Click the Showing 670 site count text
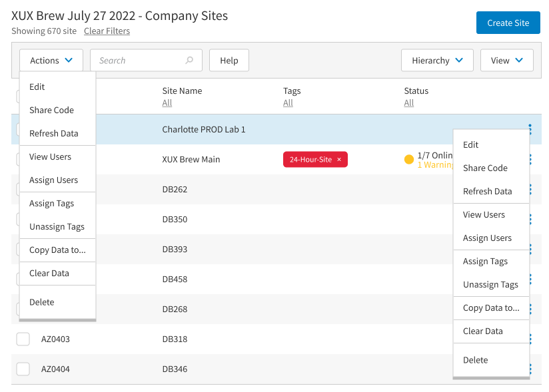 [44, 31]
